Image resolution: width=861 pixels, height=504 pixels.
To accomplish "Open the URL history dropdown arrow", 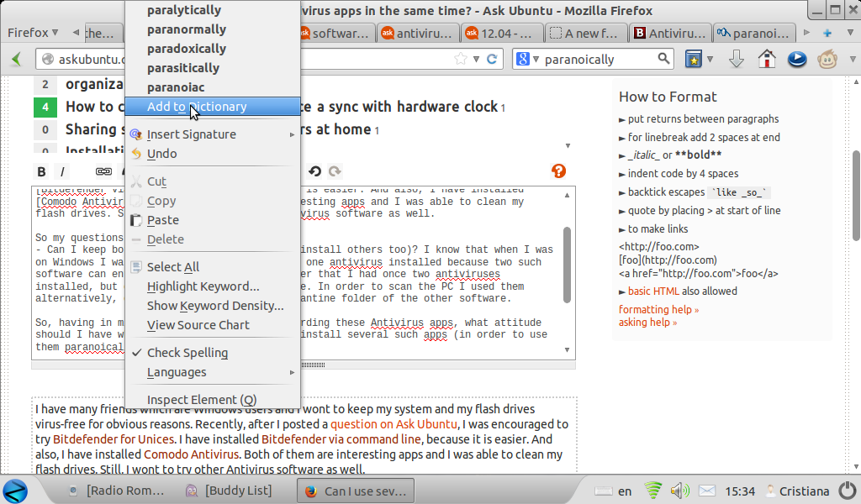I will tap(476, 60).
